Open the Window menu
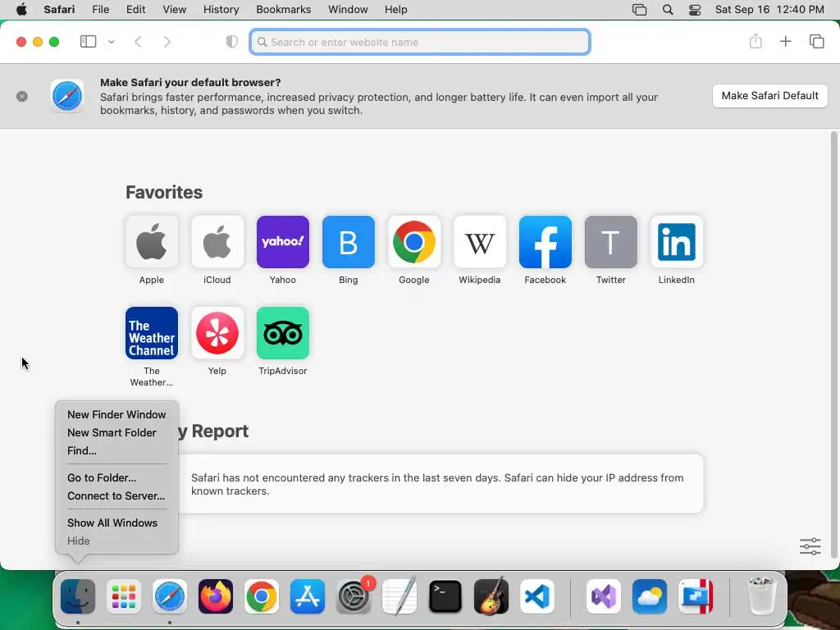 [348, 10]
